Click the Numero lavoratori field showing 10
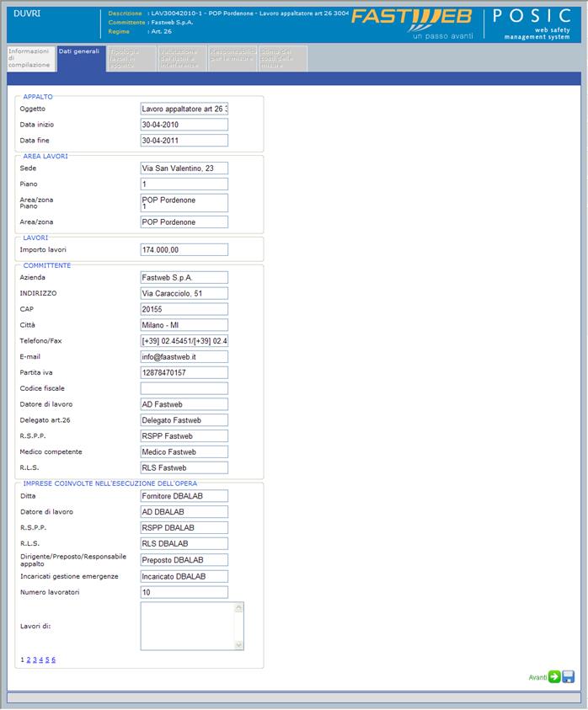This screenshot has height=710, width=588. coord(184,592)
